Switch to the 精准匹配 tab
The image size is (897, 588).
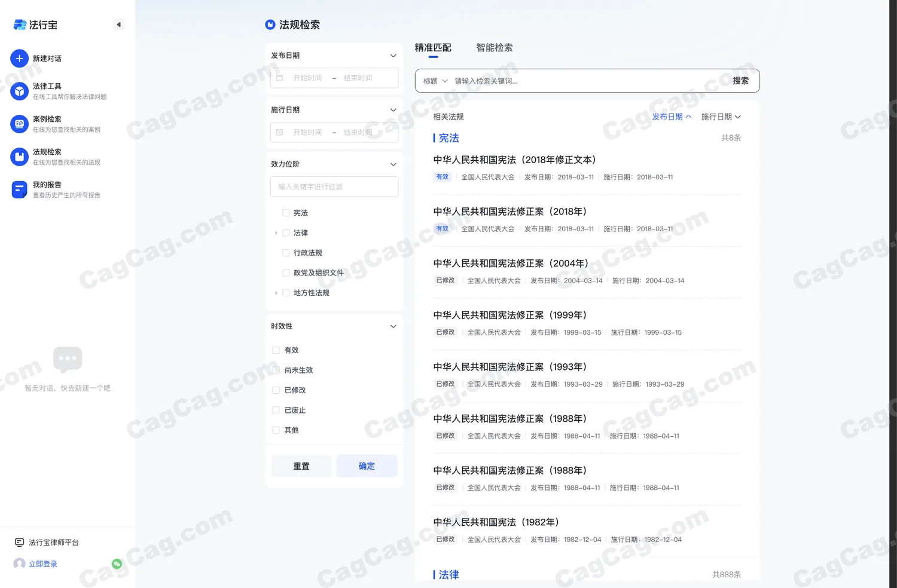tap(433, 48)
